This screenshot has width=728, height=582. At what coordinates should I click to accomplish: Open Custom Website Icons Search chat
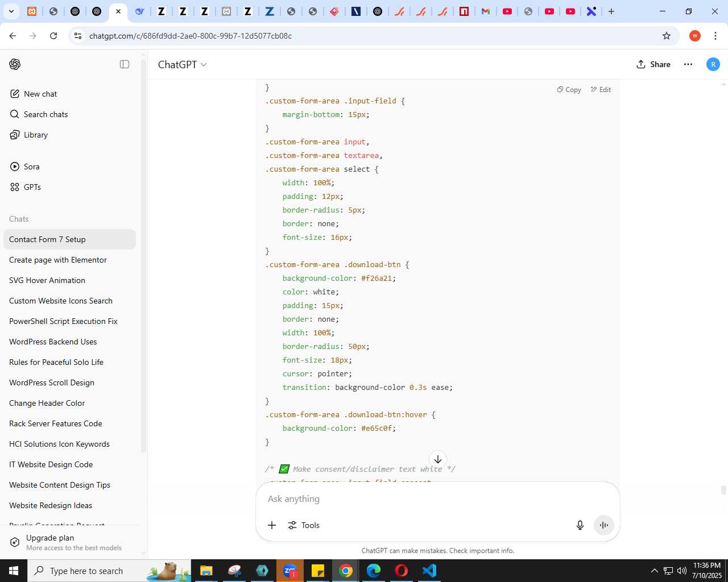69,301
